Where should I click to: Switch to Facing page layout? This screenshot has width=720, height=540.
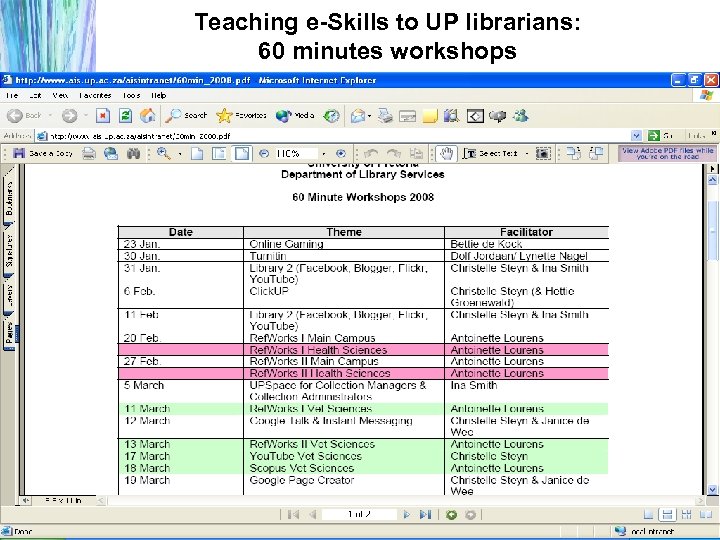(705, 514)
